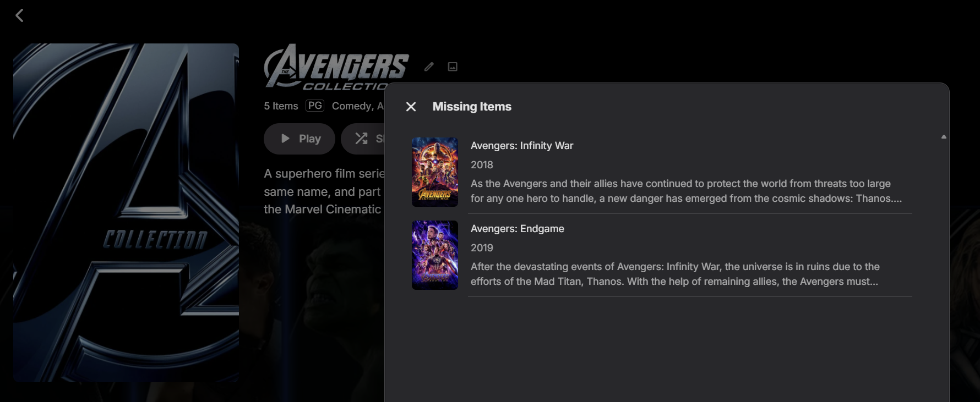Click the 2019 release year label
The image size is (980, 402).
coord(482,248)
